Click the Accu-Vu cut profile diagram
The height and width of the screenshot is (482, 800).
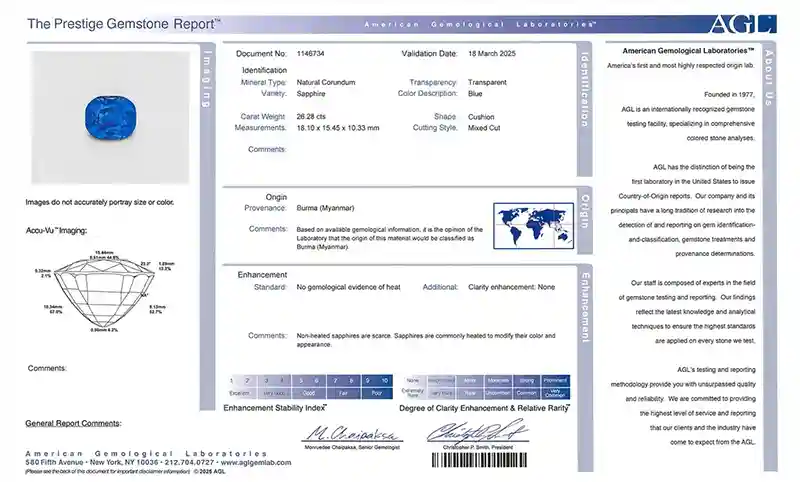[x=105, y=290]
